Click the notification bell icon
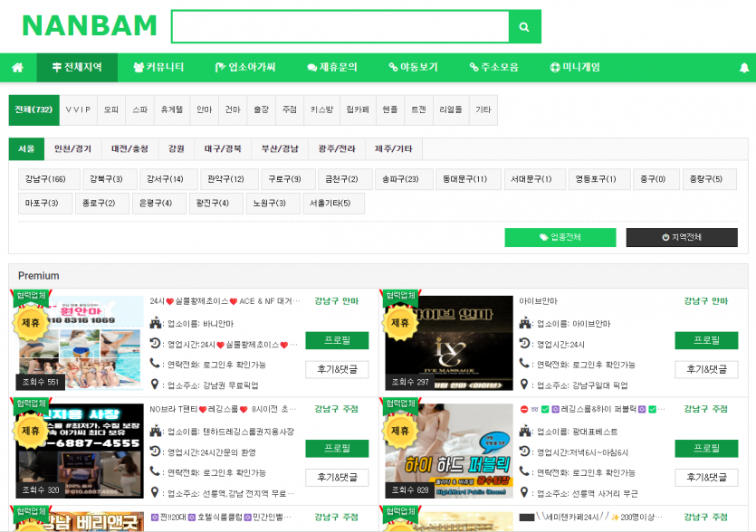The width and height of the screenshot is (756, 532). click(744, 68)
